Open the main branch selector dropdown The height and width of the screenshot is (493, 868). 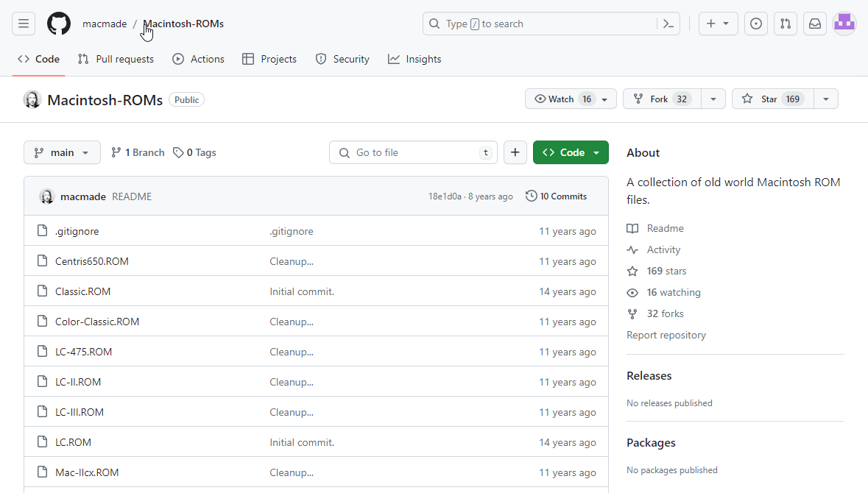[x=62, y=153]
